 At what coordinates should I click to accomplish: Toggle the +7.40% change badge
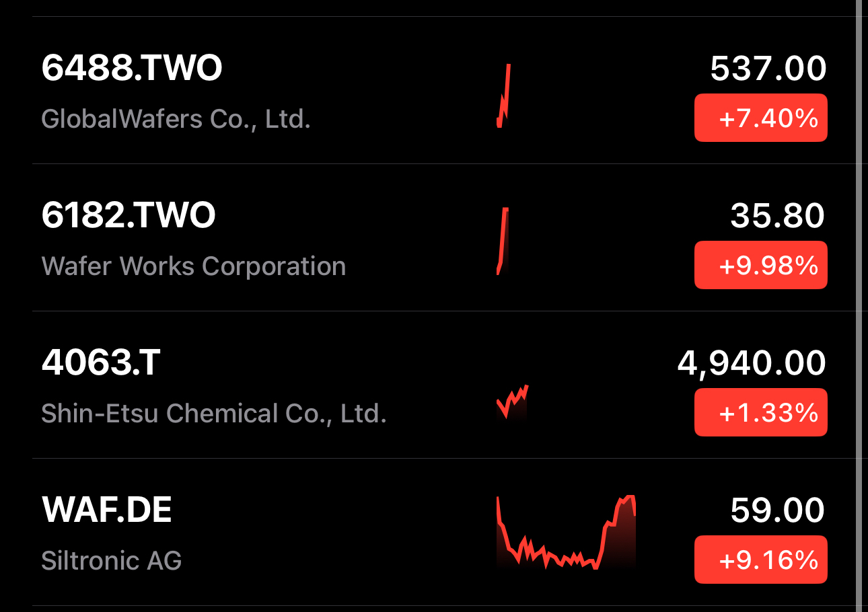point(760,118)
